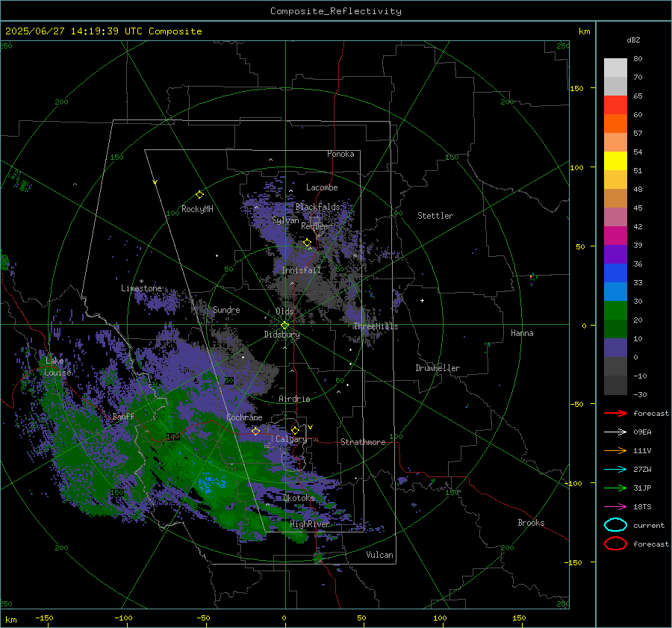Select the red 65 dBZ color swatch
The height and width of the screenshot is (628, 672).
615,105
